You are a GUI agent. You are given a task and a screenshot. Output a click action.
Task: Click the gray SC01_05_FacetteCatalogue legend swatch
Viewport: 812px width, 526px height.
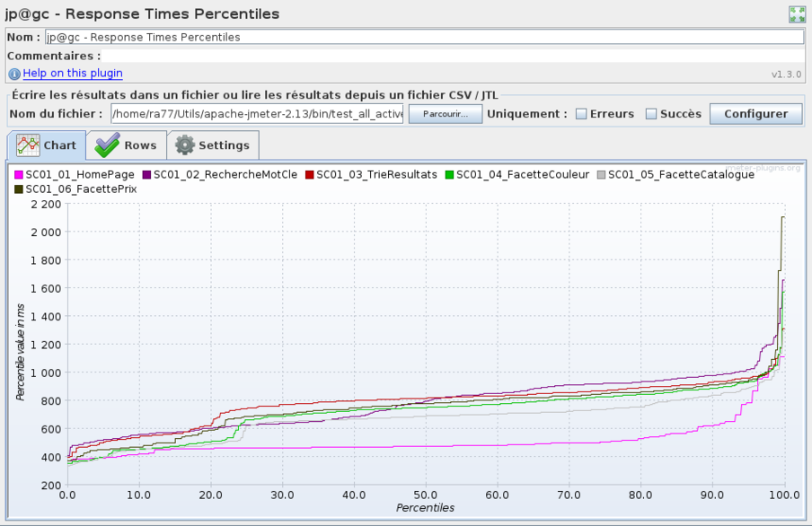click(x=602, y=175)
